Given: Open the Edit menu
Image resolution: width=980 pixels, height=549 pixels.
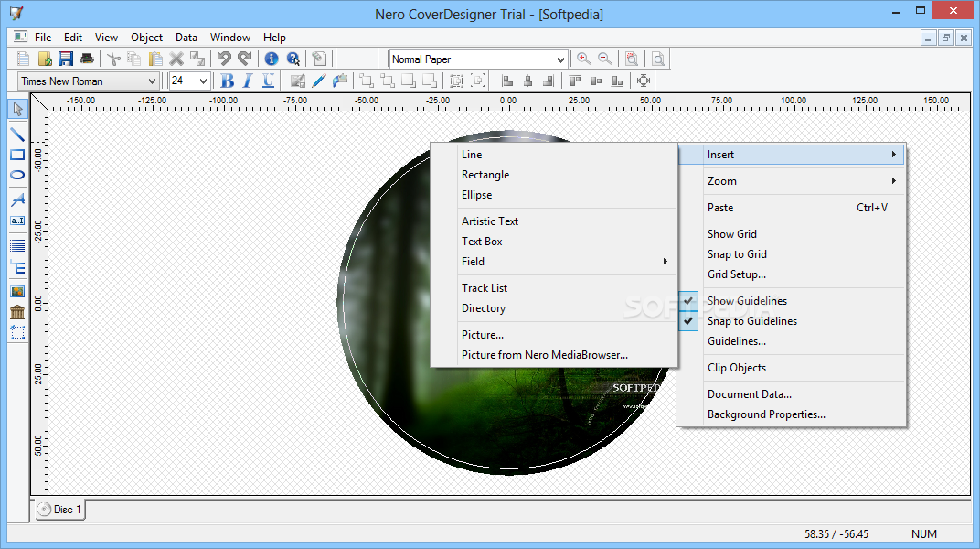Looking at the screenshot, I should [x=73, y=38].
